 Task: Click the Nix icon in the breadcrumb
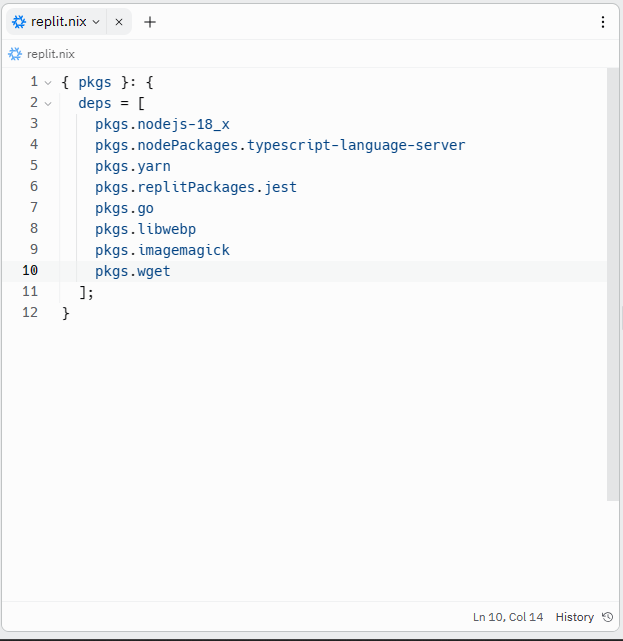[x=15, y=54]
